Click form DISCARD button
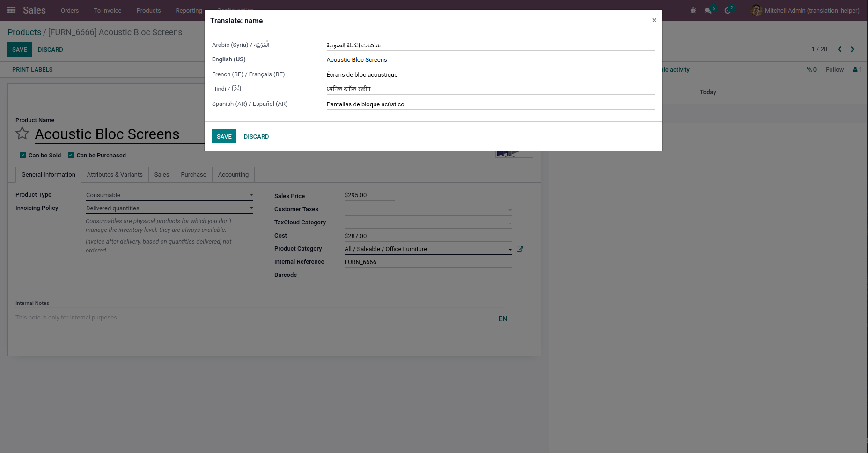 tap(51, 49)
